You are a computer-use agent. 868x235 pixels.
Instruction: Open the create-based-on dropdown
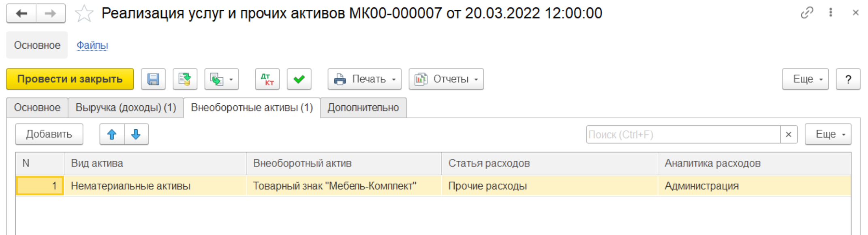pos(222,79)
